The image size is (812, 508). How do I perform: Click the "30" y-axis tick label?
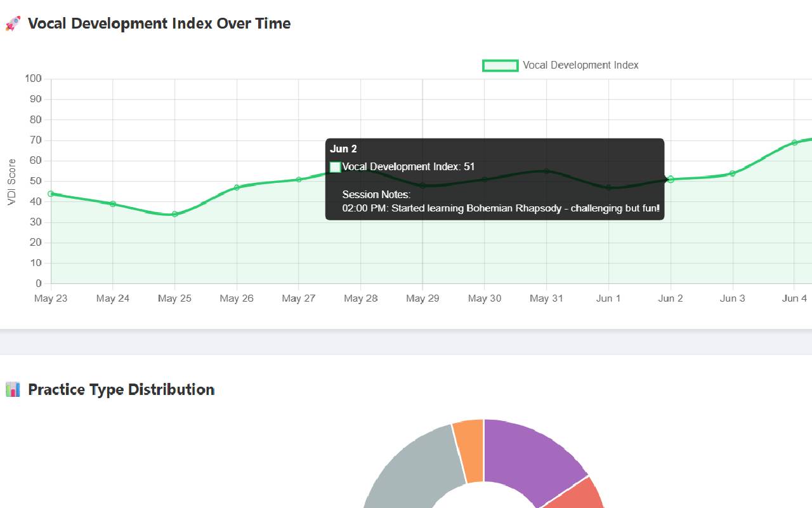tap(36, 222)
